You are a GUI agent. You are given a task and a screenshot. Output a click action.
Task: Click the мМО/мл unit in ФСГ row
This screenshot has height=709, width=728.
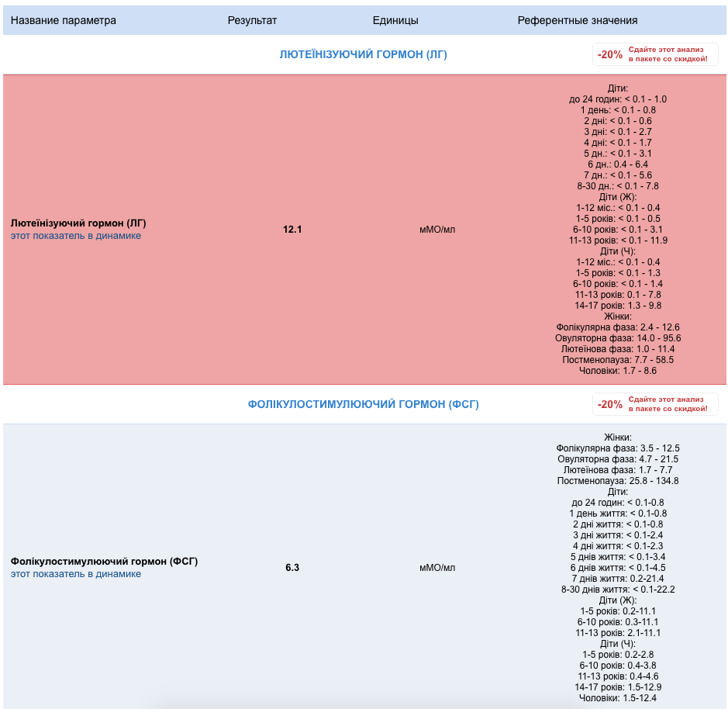pyautogui.click(x=437, y=568)
